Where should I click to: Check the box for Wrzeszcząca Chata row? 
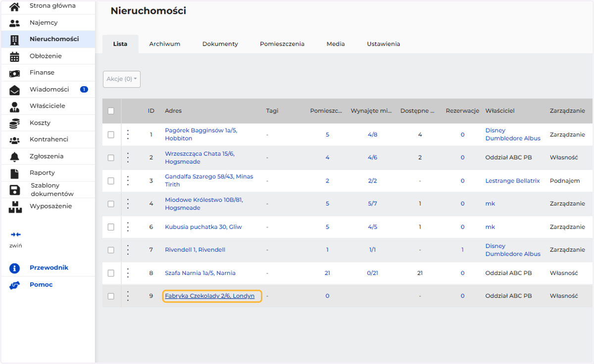click(x=111, y=158)
